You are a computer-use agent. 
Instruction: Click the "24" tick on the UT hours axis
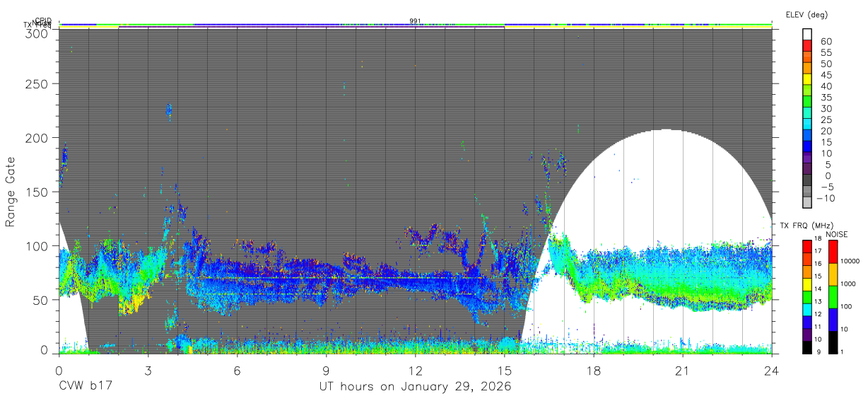coord(772,370)
